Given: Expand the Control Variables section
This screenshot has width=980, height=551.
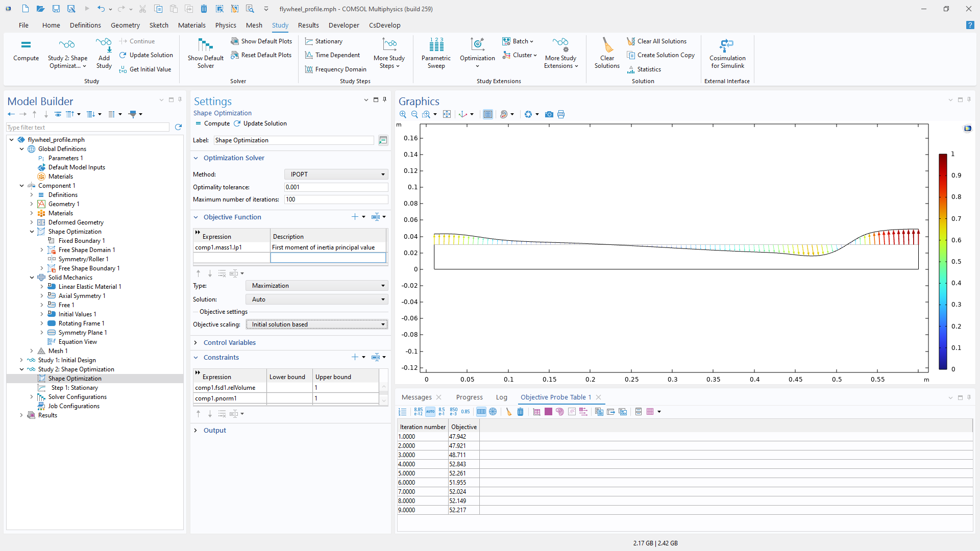Looking at the screenshot, I should [x=229, y=343].
